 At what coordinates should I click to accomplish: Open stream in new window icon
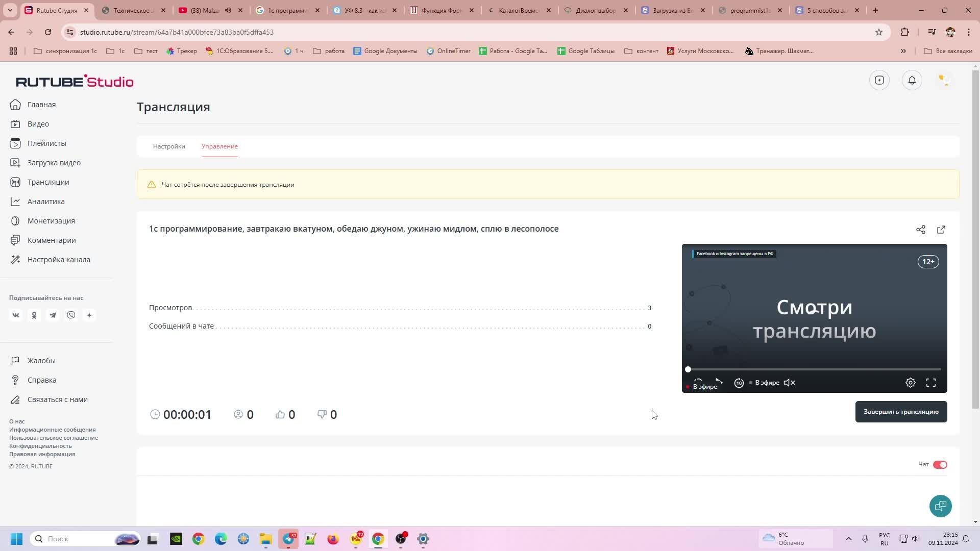point(941,230)
